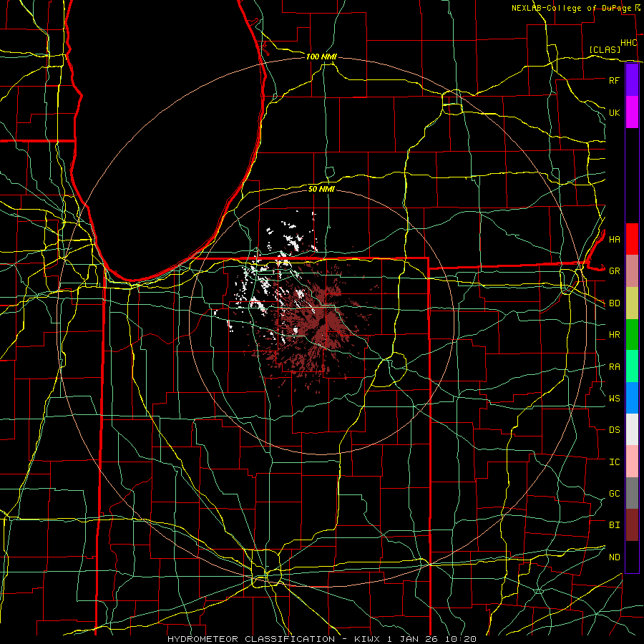Click the DS legend label
The height and width of the screenshot is (644, 644).
pos(614,430)
